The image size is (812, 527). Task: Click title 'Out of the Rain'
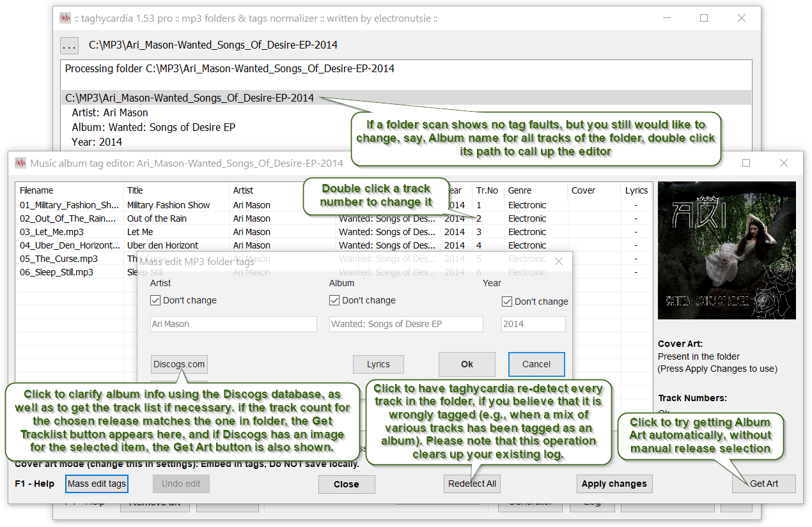tap(157, 218)
